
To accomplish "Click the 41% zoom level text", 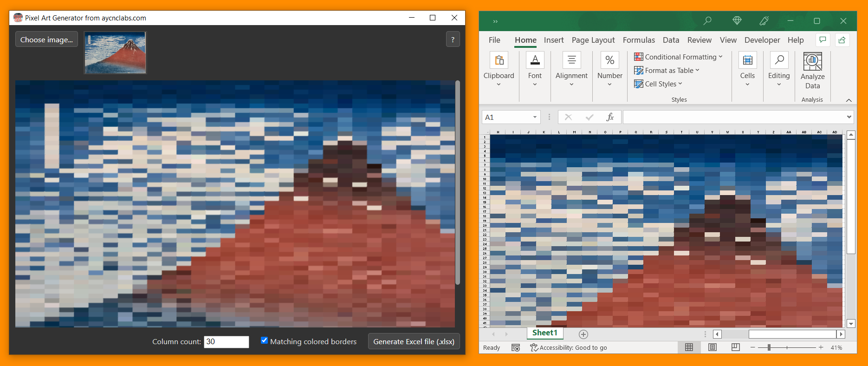I will pyautogui.click(x=836, y=347).
